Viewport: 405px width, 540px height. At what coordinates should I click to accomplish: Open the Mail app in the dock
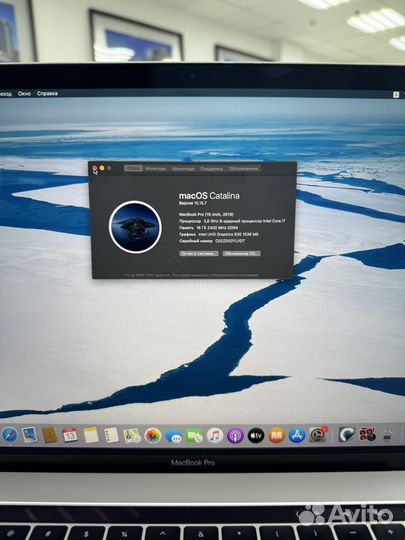tap(30, 435)
